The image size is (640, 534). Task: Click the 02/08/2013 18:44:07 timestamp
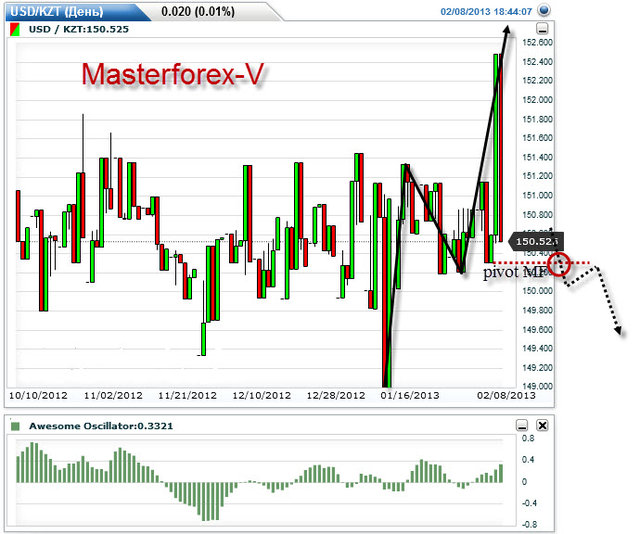tap(487, 11)
